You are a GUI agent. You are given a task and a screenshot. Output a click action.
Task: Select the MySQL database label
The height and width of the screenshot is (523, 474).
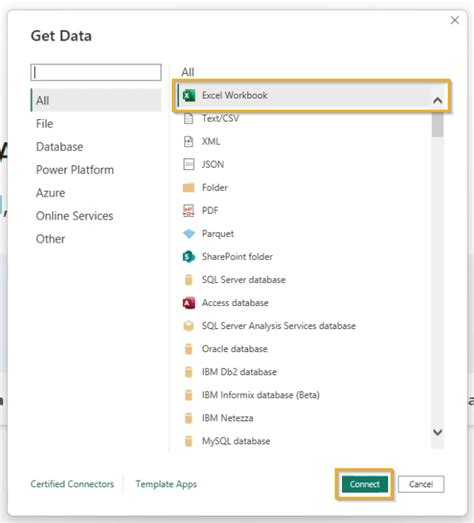tap(236, 441)
